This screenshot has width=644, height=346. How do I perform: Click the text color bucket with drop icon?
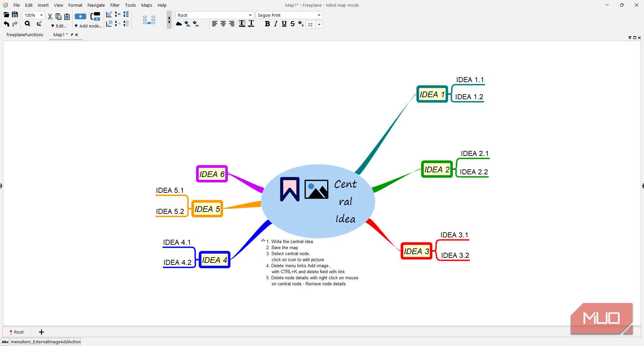[x=301, y=24]
